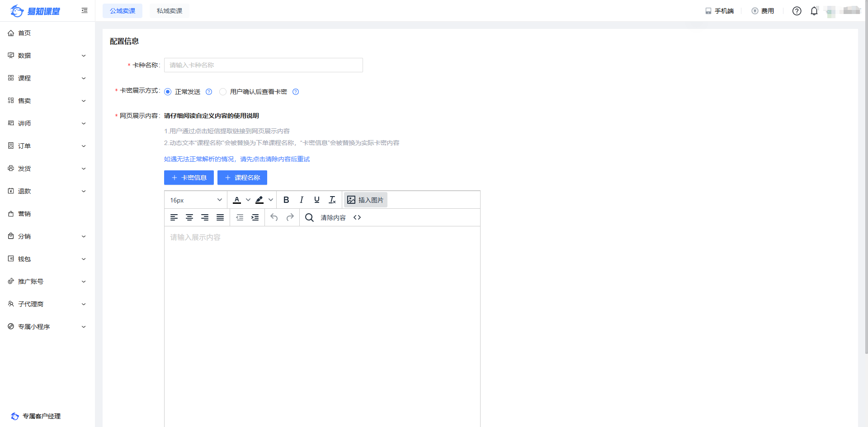Viewport: 868px width, 427px height.
Task: Expand 退款 sidebar menu
Action: coord(47,191)
